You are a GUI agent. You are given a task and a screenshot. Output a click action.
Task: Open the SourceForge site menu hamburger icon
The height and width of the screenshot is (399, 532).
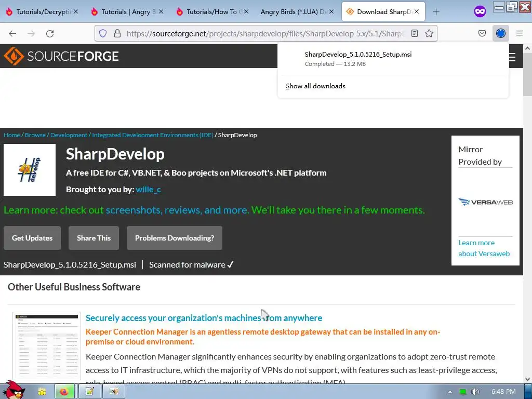pyautogui.click(x=513, y=57)
